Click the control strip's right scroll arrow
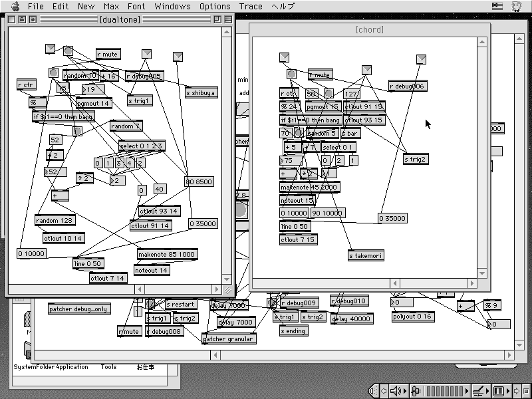Screen dimensions: 532x399 [517, 391]
